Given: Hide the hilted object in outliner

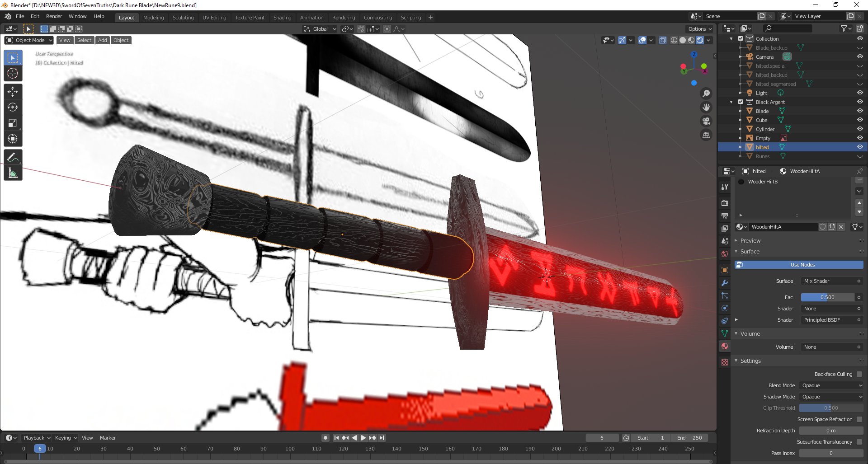Looking at the screenshot, I should pos(860,147).
